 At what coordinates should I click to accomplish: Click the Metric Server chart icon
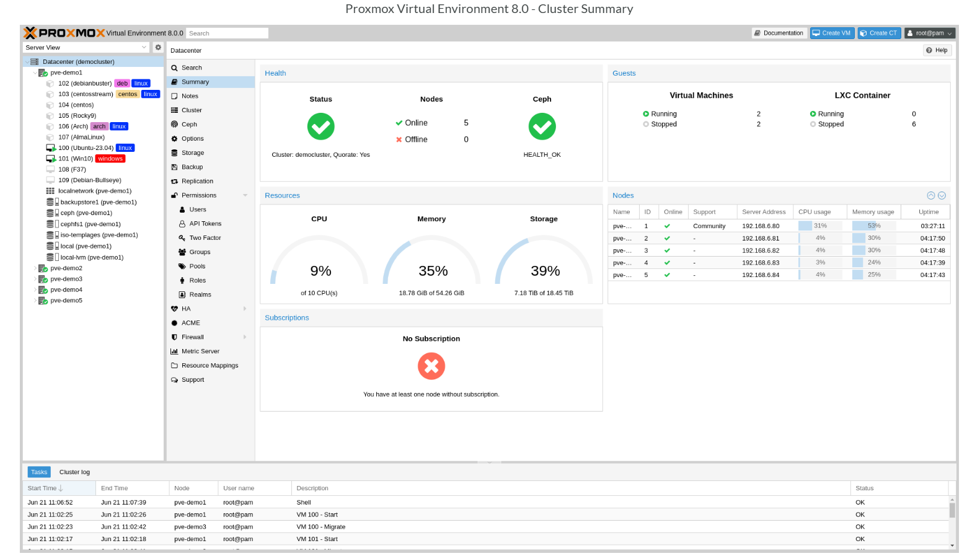(174, 351)
